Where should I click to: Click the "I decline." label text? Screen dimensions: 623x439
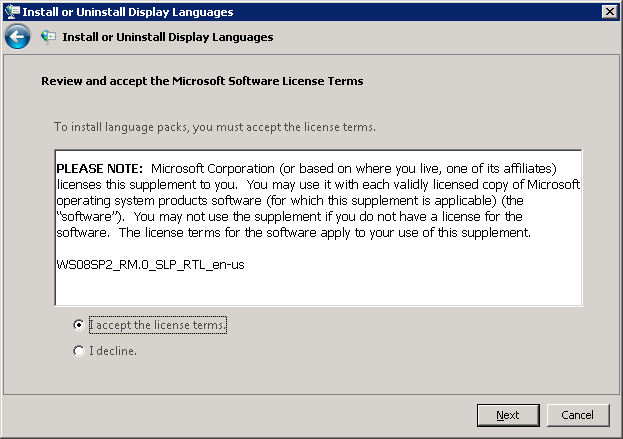[113, 351]
